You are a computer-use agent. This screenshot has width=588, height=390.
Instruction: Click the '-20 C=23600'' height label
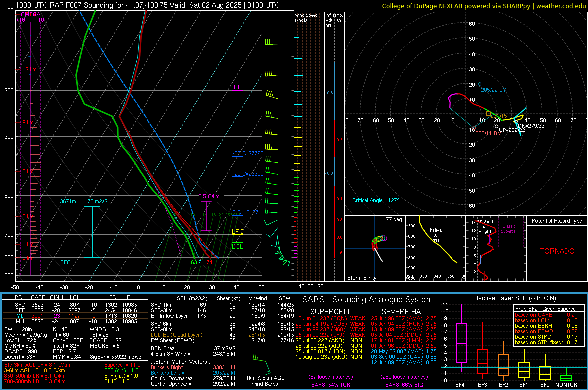pos(248,174)
